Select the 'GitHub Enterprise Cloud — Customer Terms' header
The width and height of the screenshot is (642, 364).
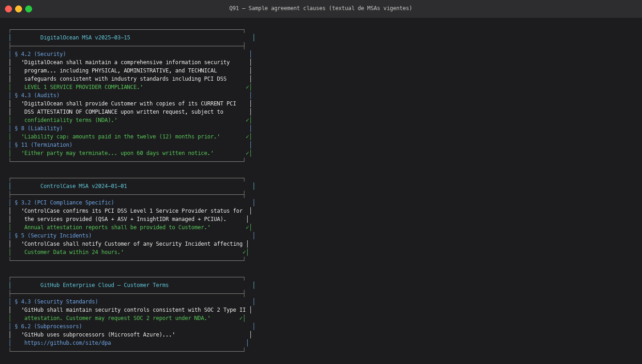(105, 285)
